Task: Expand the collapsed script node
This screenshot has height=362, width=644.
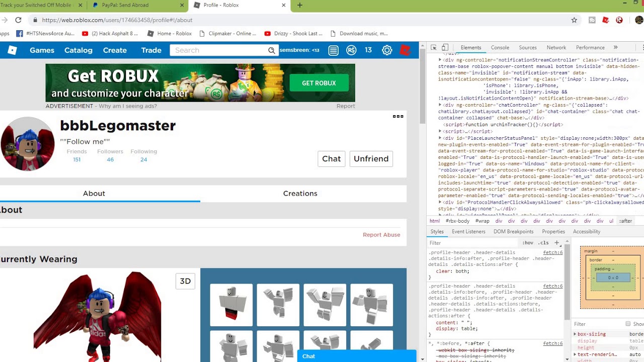Action: (x=440, y=131)
